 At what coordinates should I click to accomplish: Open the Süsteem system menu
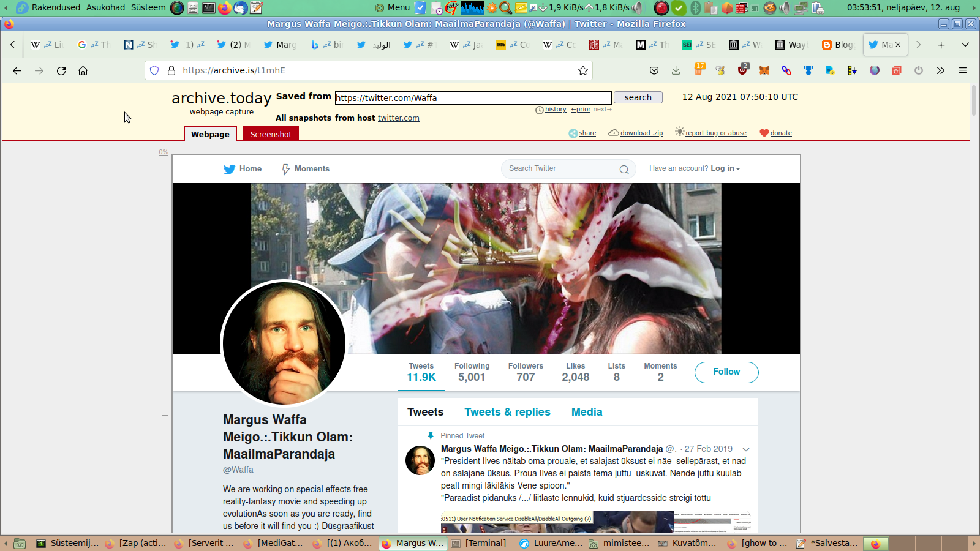click(x=148, y=7)
